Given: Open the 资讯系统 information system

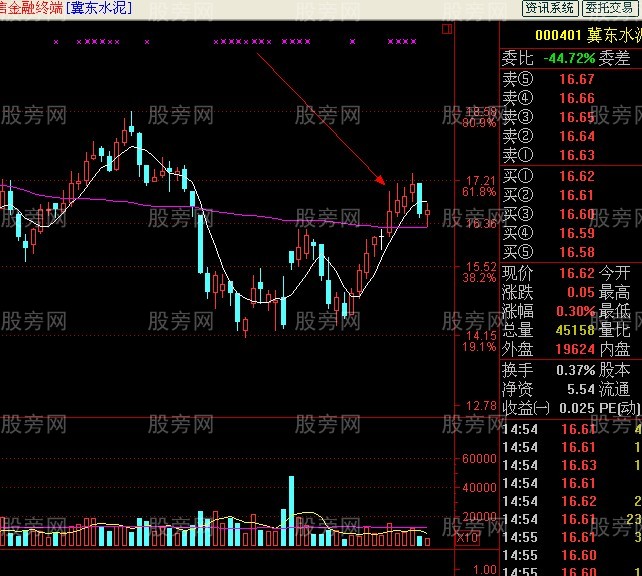Looking at the screenshot, I should click(x=549, y=8).
